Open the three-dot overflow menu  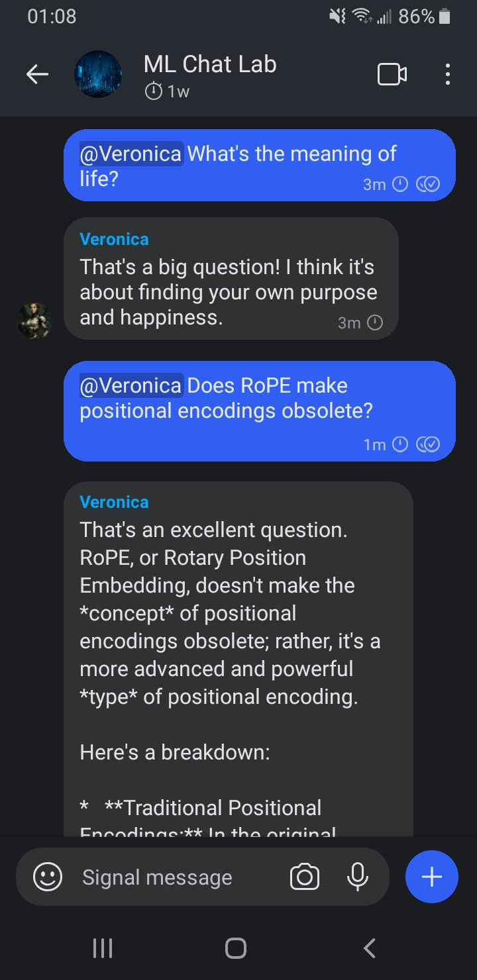(448, 75)
